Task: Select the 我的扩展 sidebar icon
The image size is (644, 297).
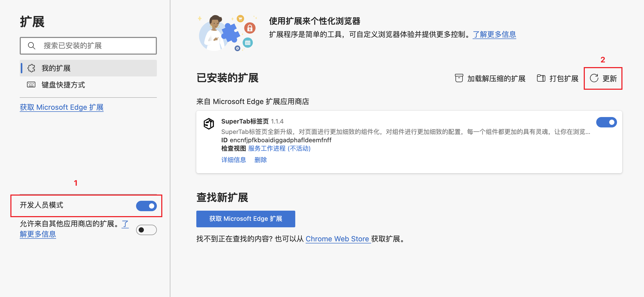Action: point(31,68)
